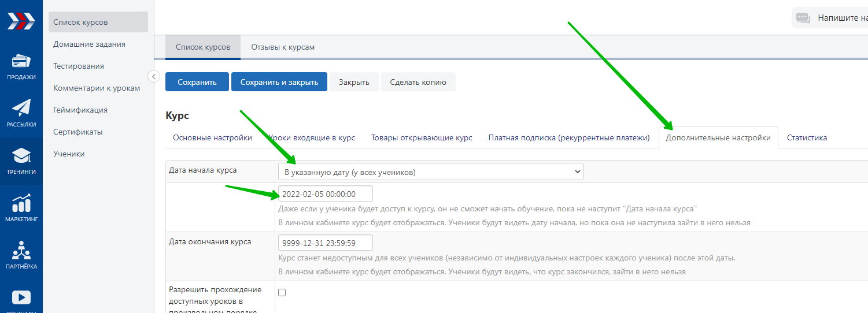
Task: Open the Рассылки paper plane icon
Action: [x=21, y=109]
